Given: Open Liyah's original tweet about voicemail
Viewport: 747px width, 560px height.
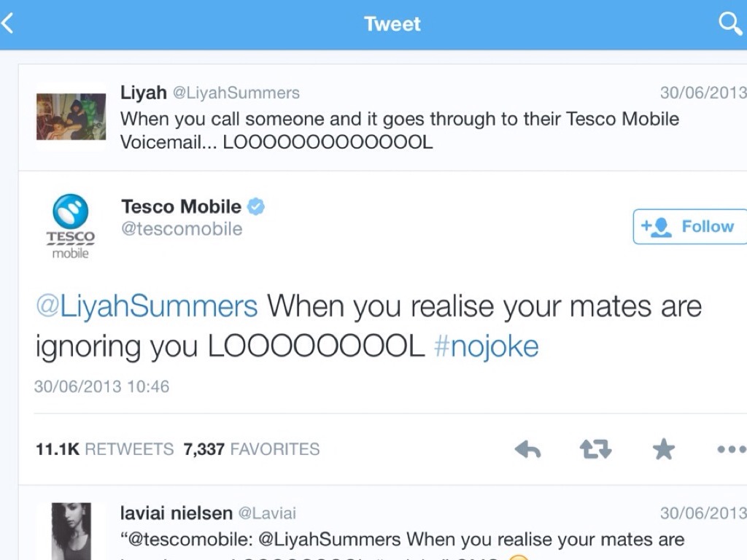Looking at the screenshot, I should 400,130.
